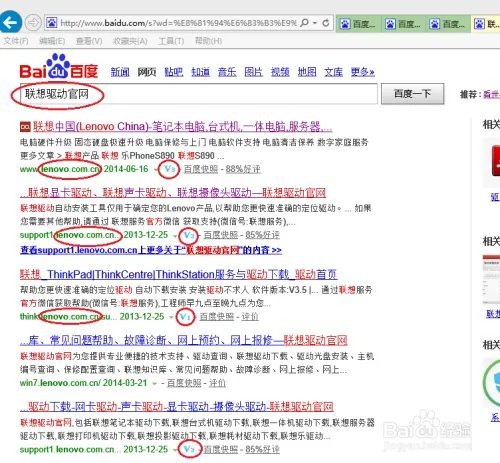
Task: Open the 图片 category link
Action: (x=254, y=72)
